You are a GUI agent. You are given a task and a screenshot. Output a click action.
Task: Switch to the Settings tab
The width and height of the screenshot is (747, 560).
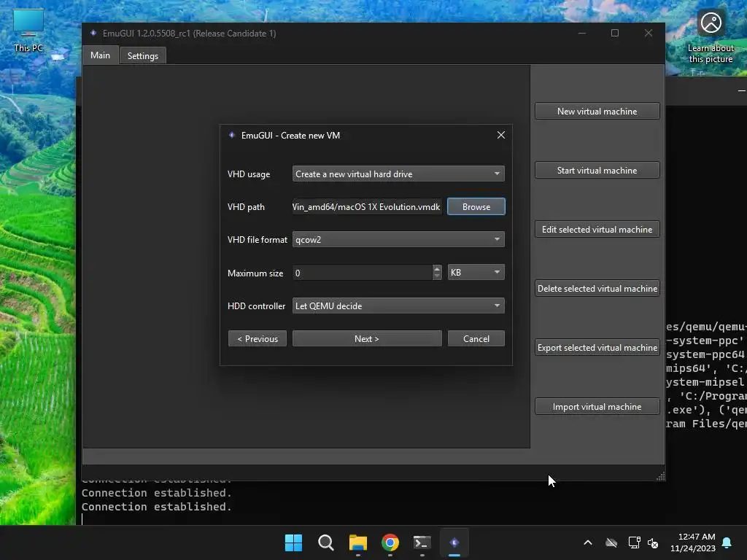[142, 55]
